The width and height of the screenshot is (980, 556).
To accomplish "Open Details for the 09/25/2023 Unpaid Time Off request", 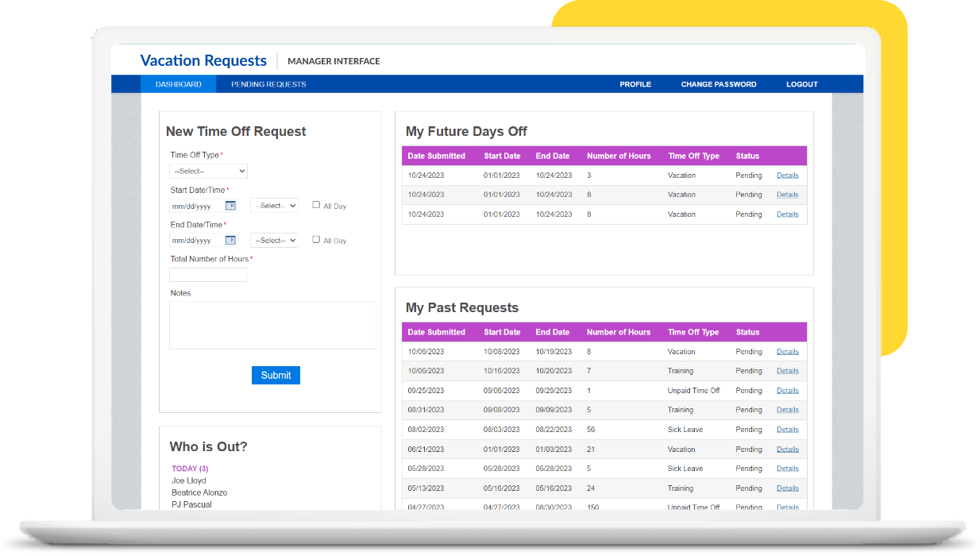I will [788, 391].
